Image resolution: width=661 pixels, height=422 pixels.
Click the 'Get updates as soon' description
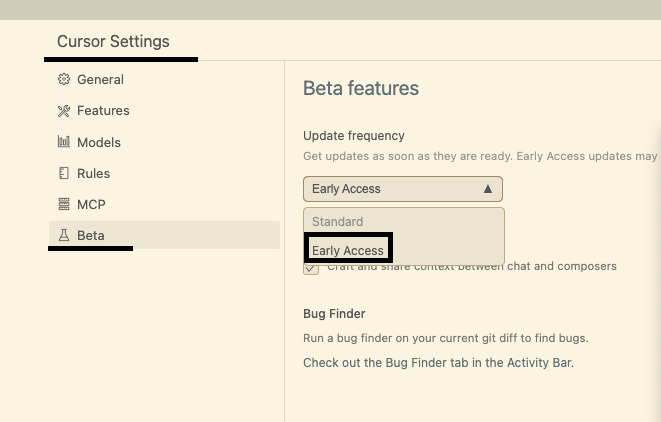click(480, 156)
